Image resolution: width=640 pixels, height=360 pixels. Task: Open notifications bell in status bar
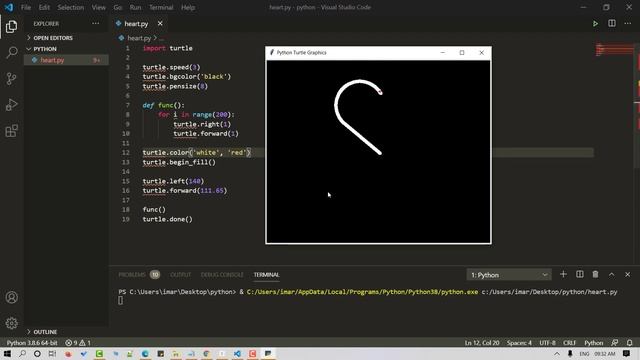pyautogui.click(x=629, y=342)
